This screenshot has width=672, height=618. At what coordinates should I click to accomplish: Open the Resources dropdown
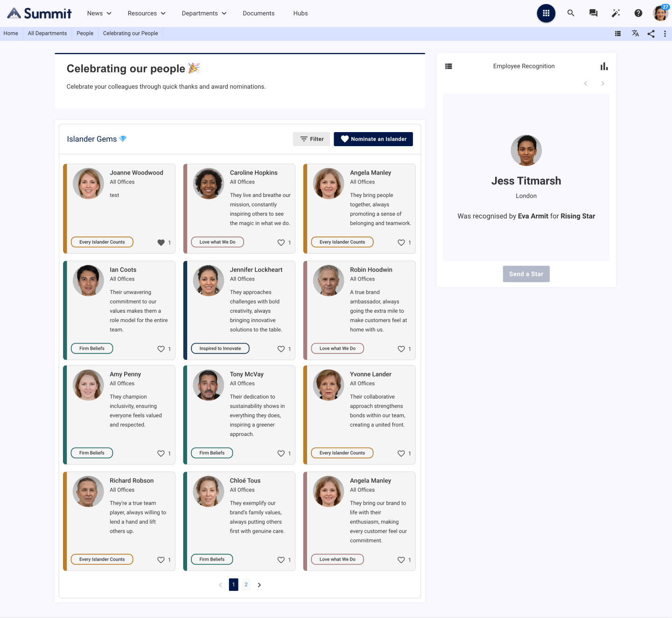(146, 13)
